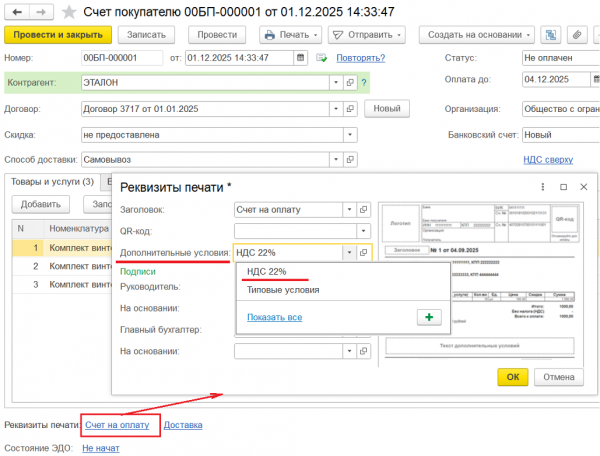Viewport: 600px width, 456px height.
Task: Click into the Номер input field
Action: [x=120, y=58]
